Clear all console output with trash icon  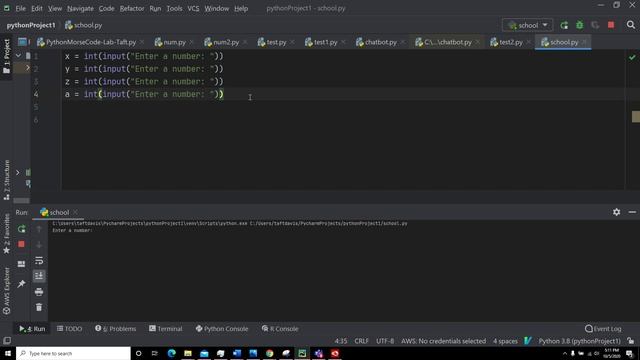[39, 307]
